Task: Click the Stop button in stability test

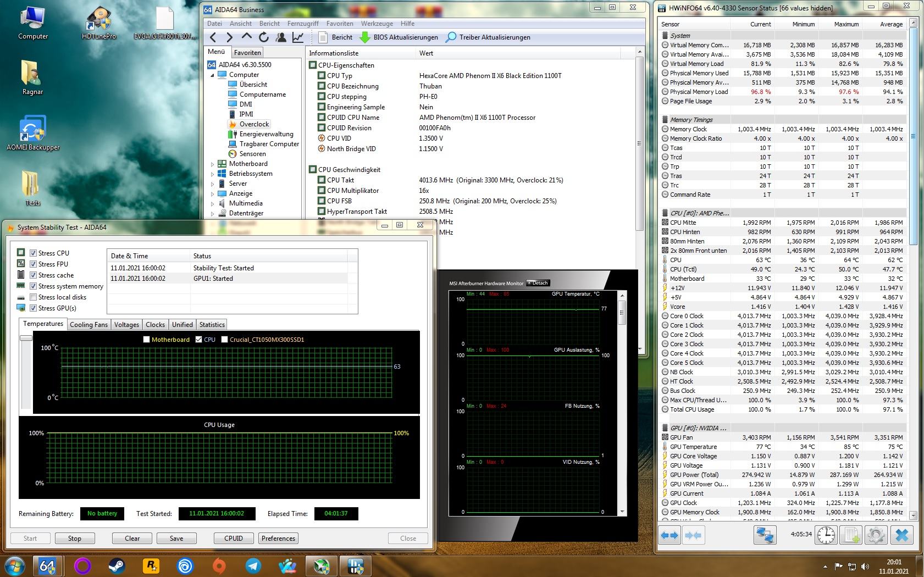Action: tap(75, 539)
